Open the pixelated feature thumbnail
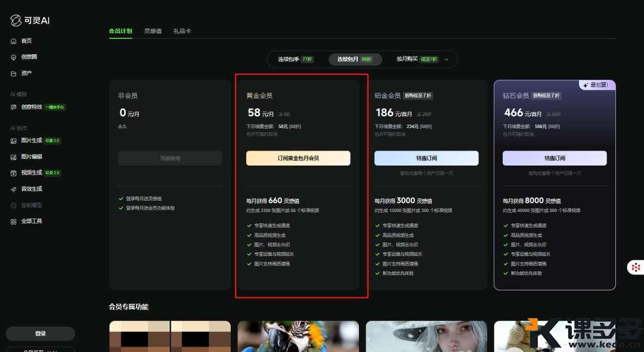 pyautogui.click(x=170, y=336)
